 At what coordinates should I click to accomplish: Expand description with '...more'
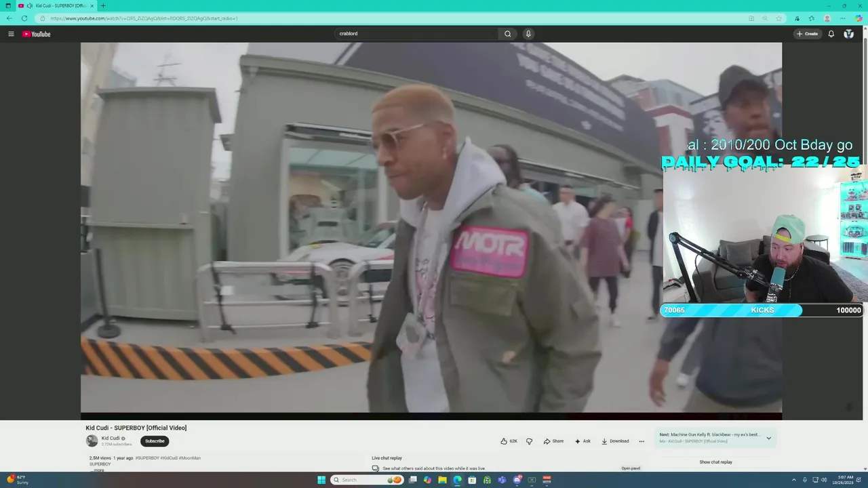98,470
